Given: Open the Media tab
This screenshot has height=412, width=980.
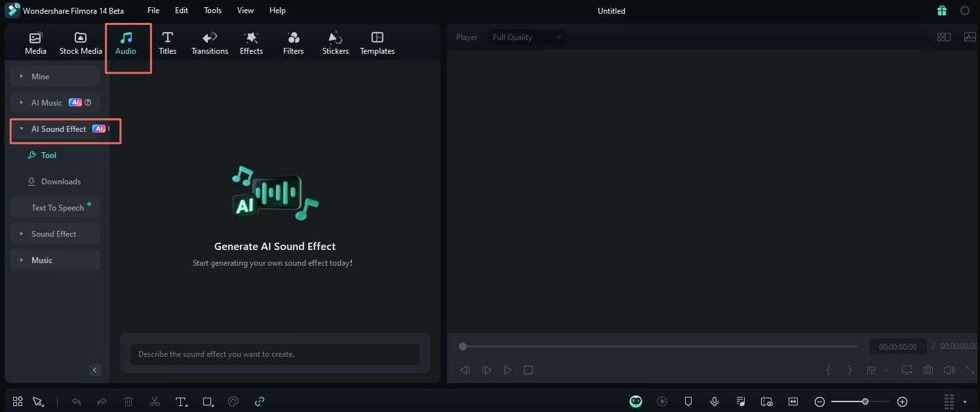Looking at the screenshot, I should pos(35,43).
